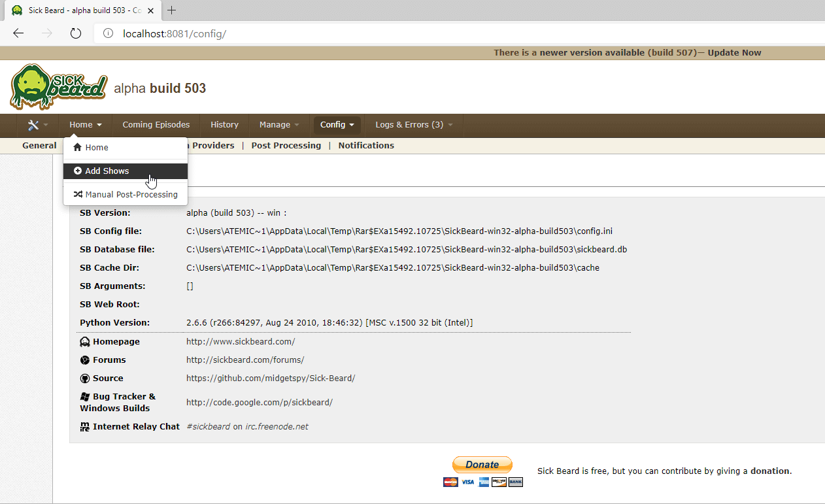Click the site info icon in address bar
The image size is (825, 504).
(109, 33)
